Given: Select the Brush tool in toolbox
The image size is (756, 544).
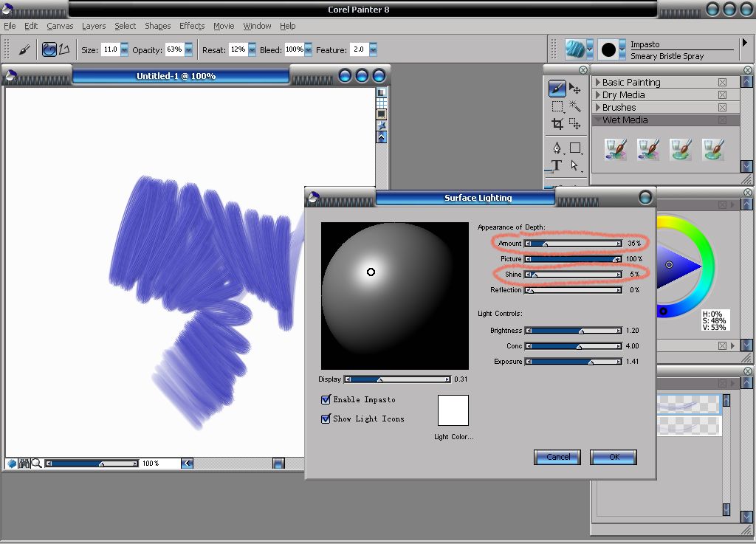Looking at the screenshot, I should pyautogui.click(x=557, y=88).
